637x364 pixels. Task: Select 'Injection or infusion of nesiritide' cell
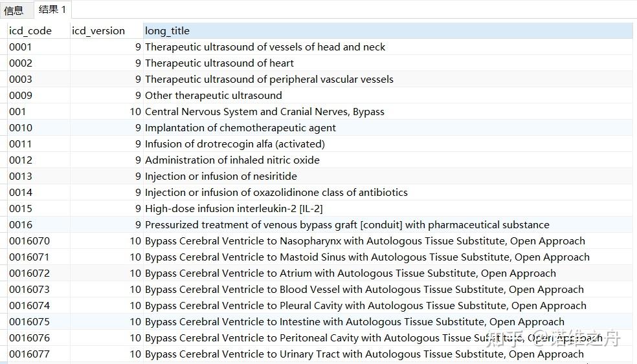point(221,176)
